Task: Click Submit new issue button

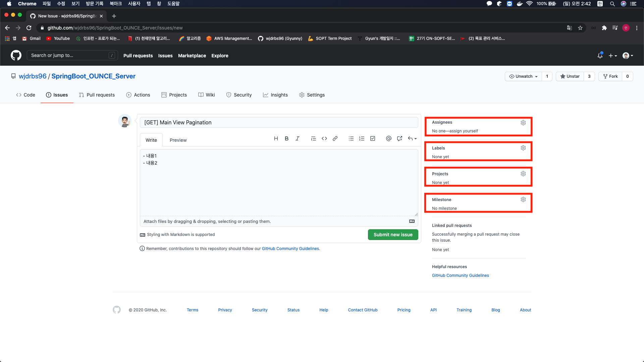Action: (x=393, y=235)
